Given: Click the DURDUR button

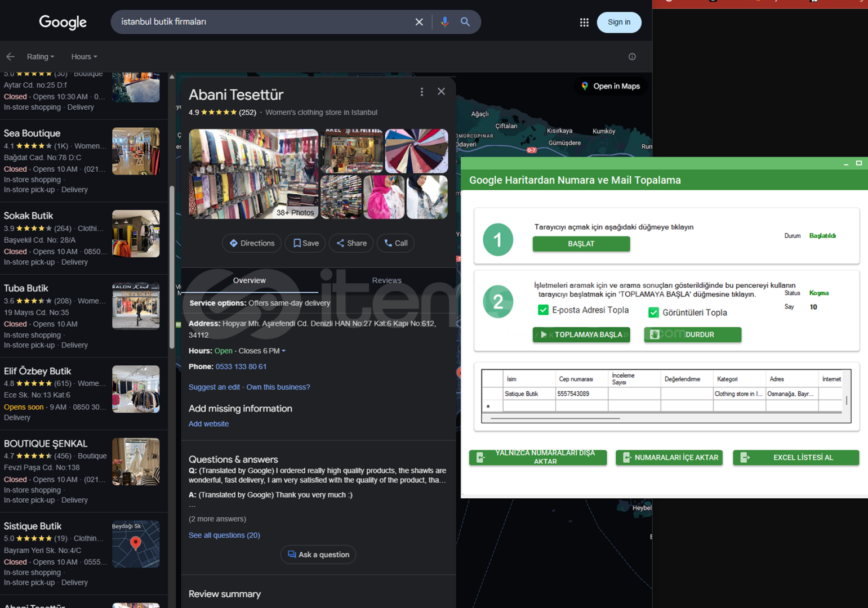Looking at the screenshot, I should click(x=693, y=334).
